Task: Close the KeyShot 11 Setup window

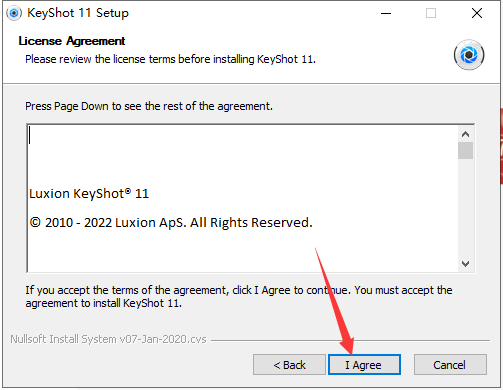Action: (477, 13)
